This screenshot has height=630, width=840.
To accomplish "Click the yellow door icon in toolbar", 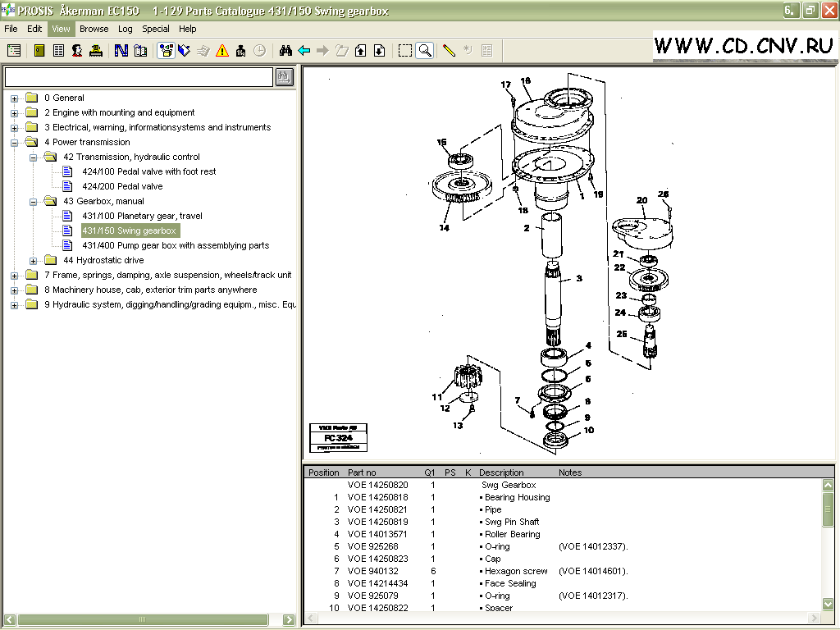I will pyautogui.click(x=39, y=51).
